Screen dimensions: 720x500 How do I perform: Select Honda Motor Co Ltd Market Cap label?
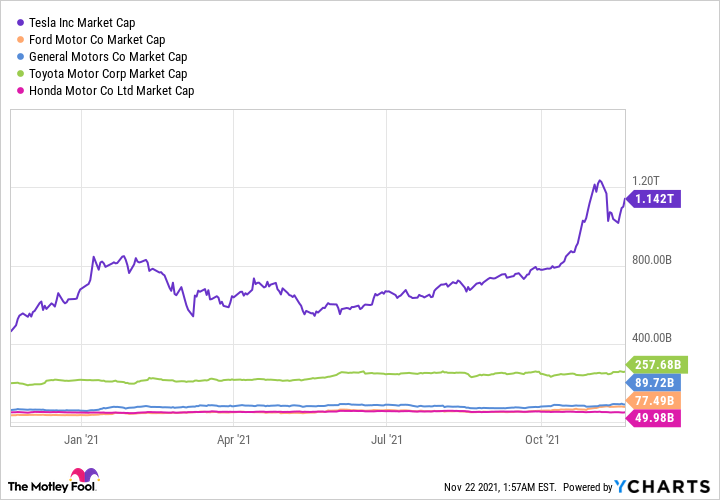click(x=111, y=91)
